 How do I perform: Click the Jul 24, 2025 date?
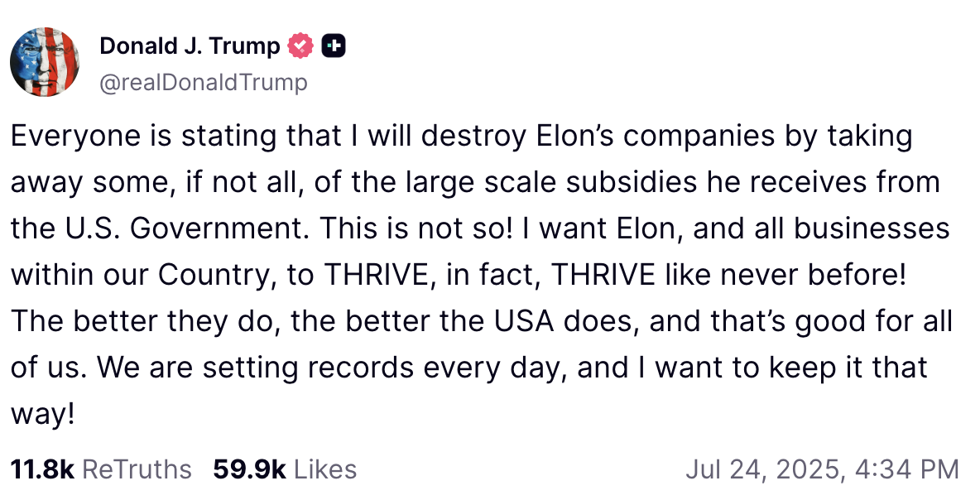coord(761,470)
